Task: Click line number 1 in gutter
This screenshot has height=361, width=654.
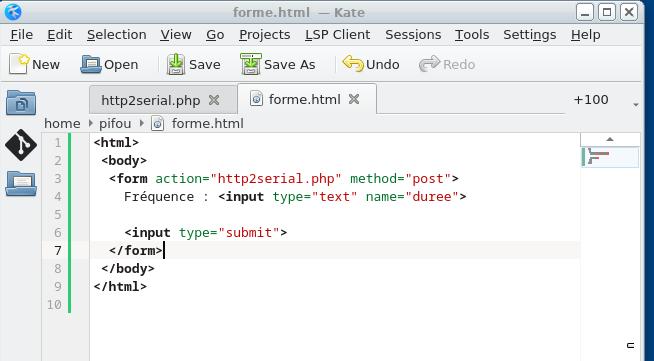Action: pos(58,143)
